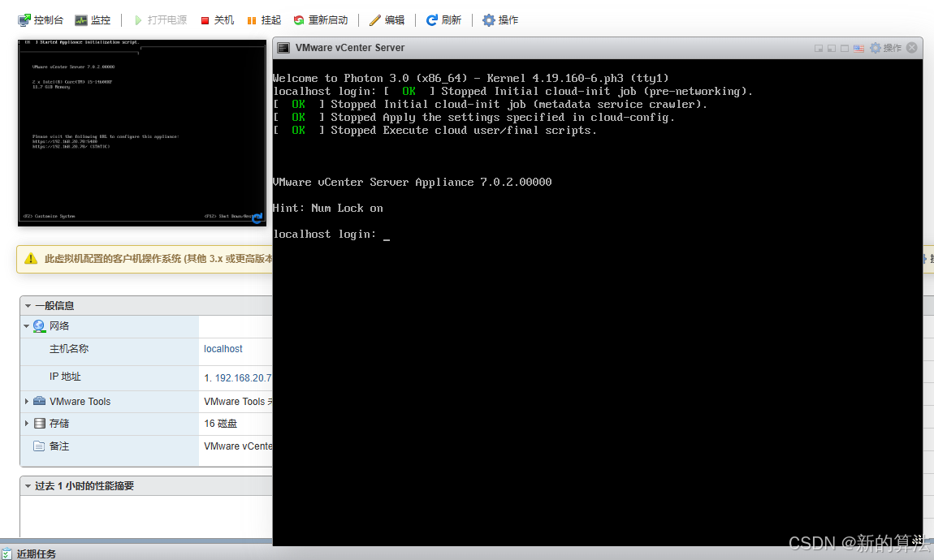Open the 监控 monitor view
Image resolution: width=934 pixels, height=560 pixels.
(x=93, y=20)
